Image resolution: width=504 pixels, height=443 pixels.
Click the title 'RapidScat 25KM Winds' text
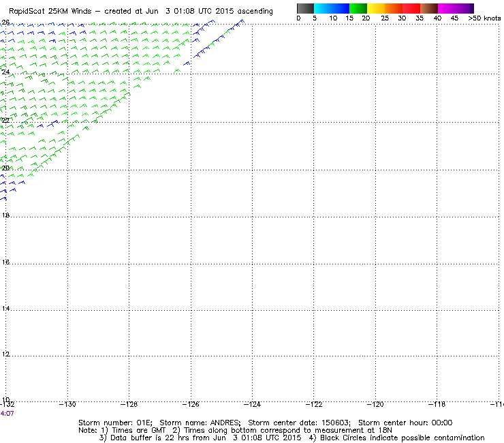click(x=50, y=12)
